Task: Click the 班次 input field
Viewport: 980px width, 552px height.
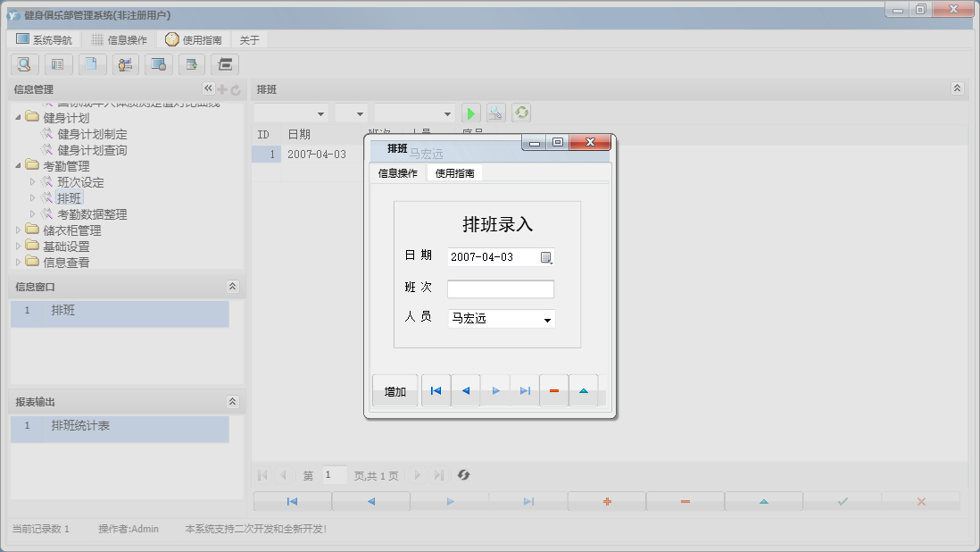Action: pyautogui.click(x=500, y=289)
